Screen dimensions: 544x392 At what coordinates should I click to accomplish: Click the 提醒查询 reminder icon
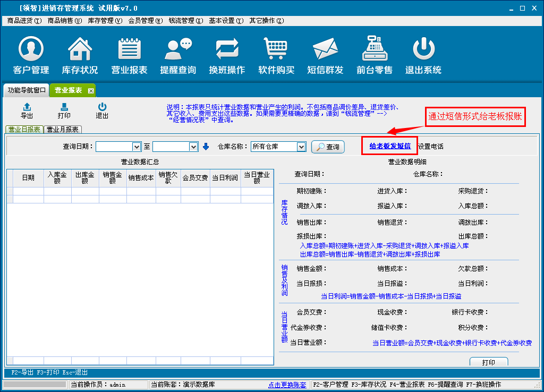pyautogui.click(x=178, y=49)
